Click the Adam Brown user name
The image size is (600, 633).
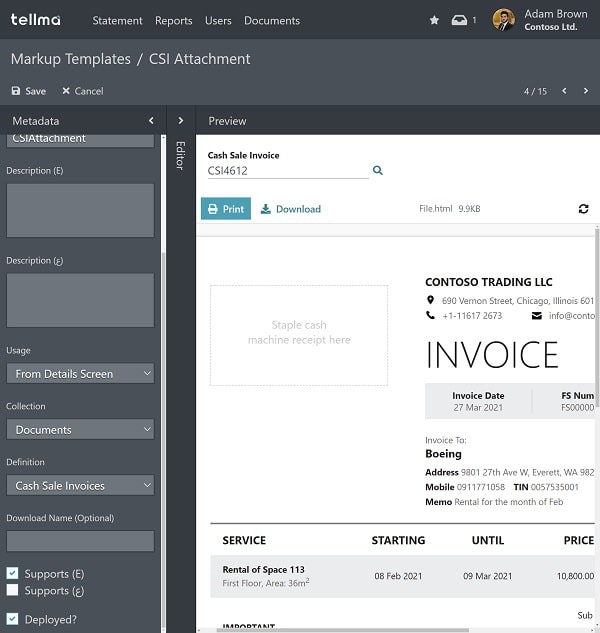[x=556, y=14]
